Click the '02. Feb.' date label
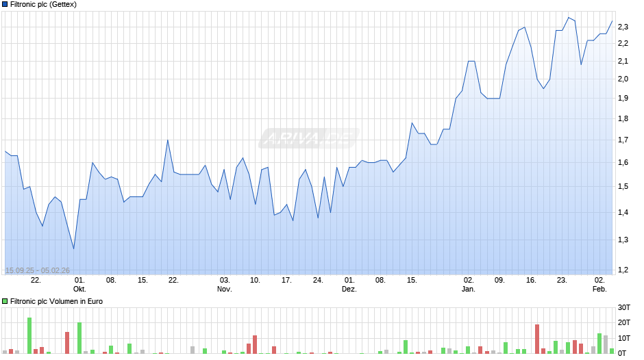 (599, 285)
